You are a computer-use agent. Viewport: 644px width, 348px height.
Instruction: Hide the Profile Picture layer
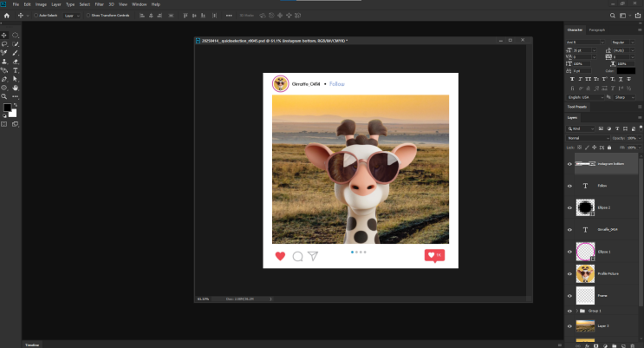coord(569,273)
